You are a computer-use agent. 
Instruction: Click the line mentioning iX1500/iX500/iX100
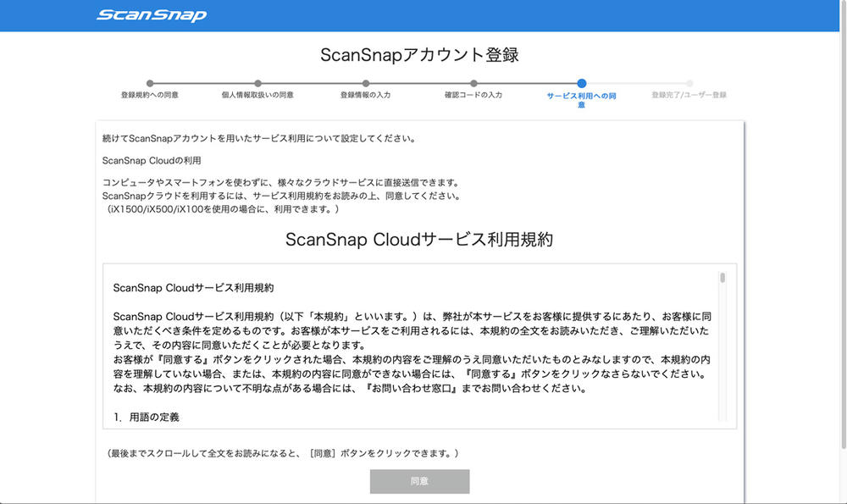(x=221, y=209)
